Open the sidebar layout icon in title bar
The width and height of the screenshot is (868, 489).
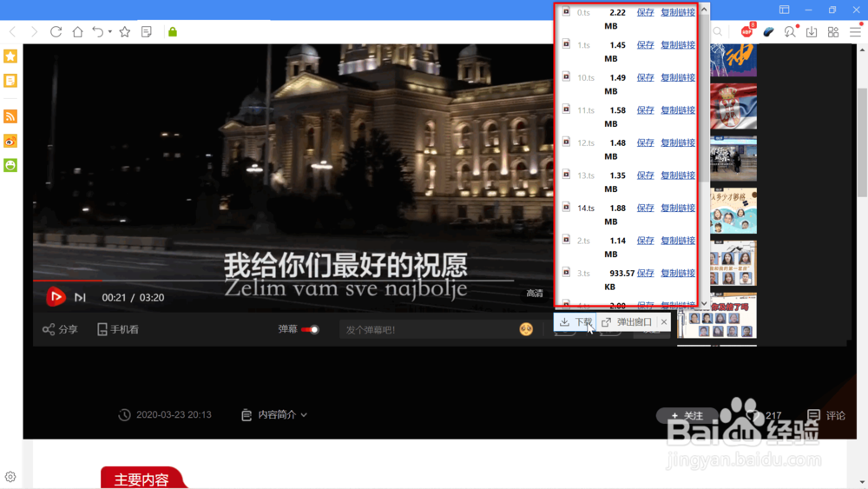(785, 10)
